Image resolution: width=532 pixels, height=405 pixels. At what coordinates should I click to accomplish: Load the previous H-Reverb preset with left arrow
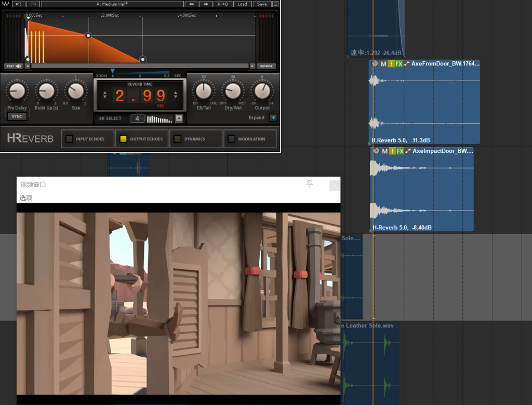191,4
